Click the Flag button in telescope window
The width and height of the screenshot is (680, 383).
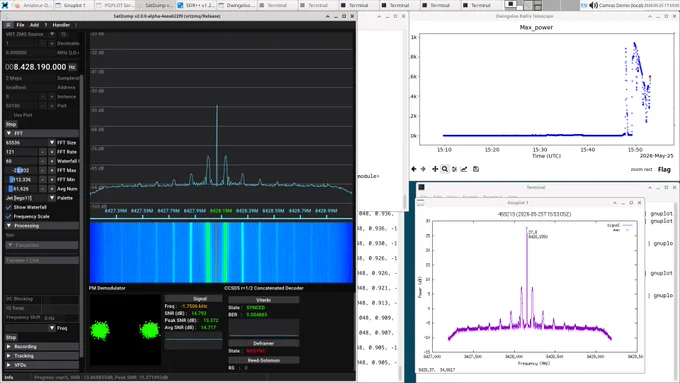pos(664,170)
